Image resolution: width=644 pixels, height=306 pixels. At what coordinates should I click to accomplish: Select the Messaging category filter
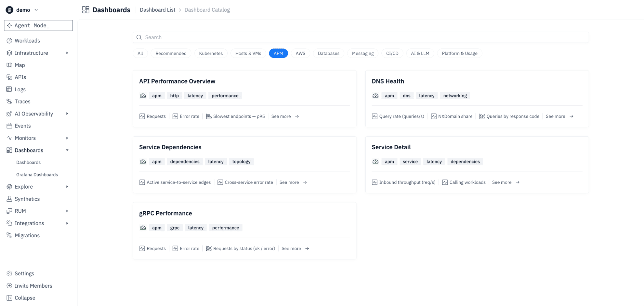pyautogui.click(x=363, y=54)
